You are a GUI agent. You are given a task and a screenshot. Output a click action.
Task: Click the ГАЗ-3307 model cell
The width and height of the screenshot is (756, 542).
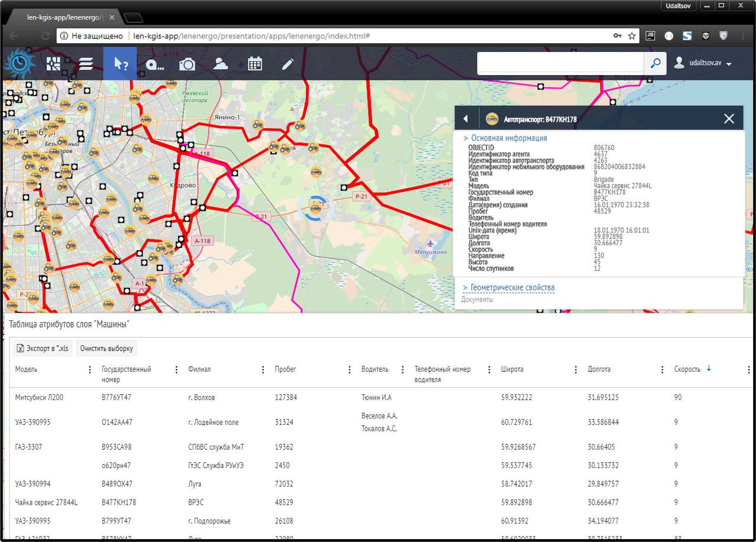tap(28, 447)
